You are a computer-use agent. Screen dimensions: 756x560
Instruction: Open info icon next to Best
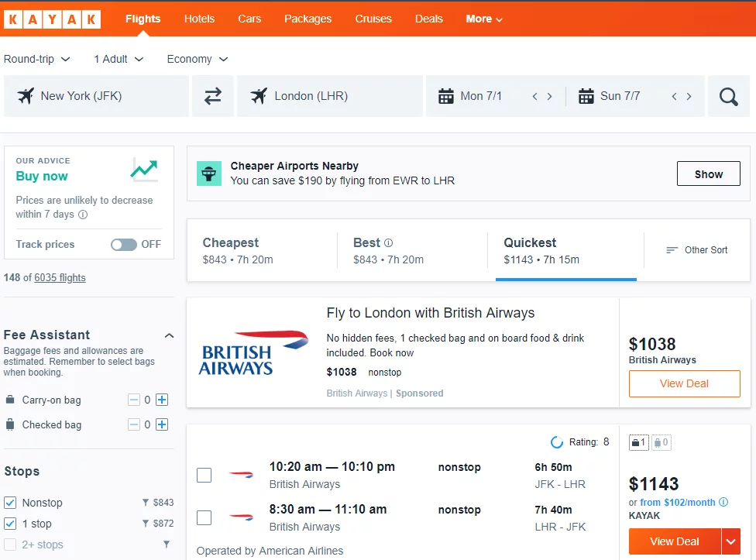pyautogui.click(x=389, y=243)
